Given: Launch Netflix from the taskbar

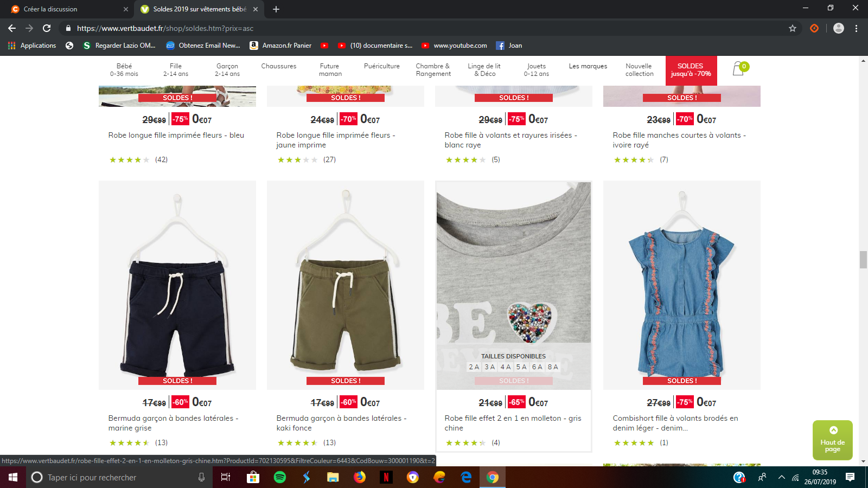Looking at the screenshot, I should pyautogui.click(x=386, y=477).
